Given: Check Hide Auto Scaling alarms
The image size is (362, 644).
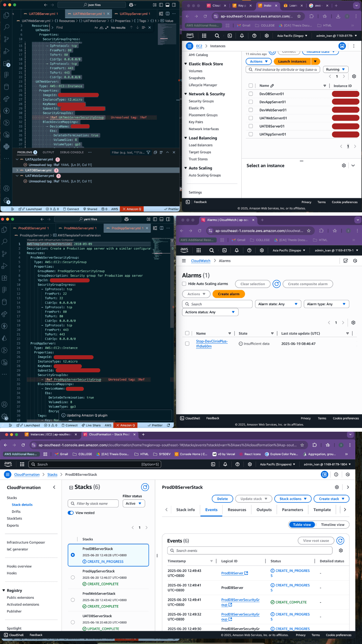Looking at the screenshot, I should (x=184, y=284).
